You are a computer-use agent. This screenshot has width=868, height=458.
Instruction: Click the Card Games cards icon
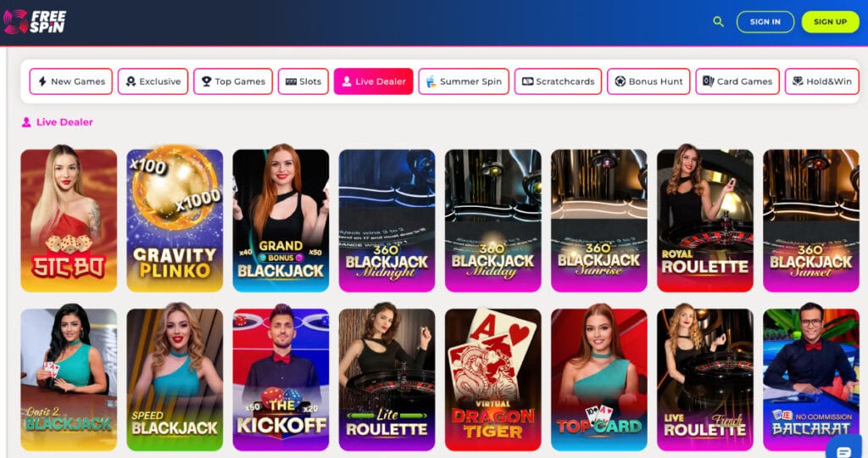[x=708, y=81]
